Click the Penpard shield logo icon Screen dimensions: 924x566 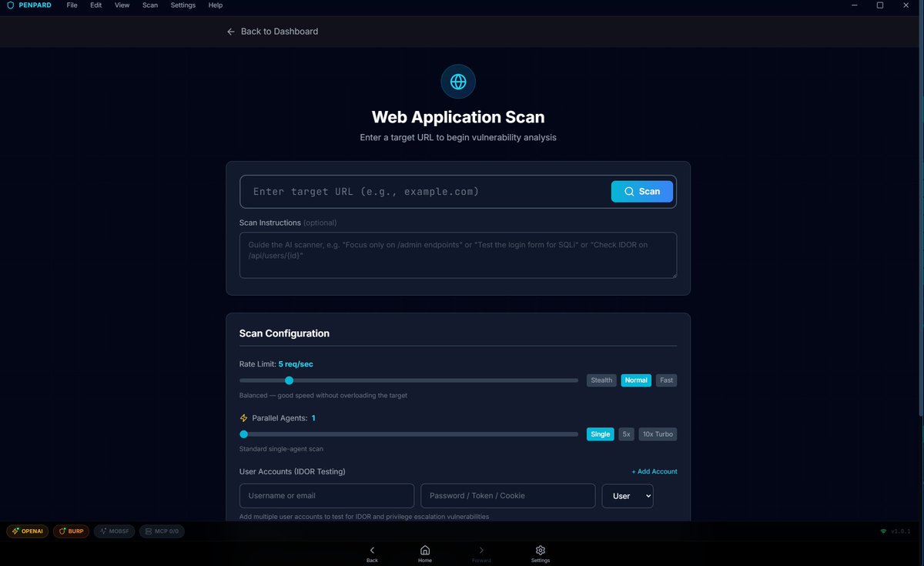point(11,5)
